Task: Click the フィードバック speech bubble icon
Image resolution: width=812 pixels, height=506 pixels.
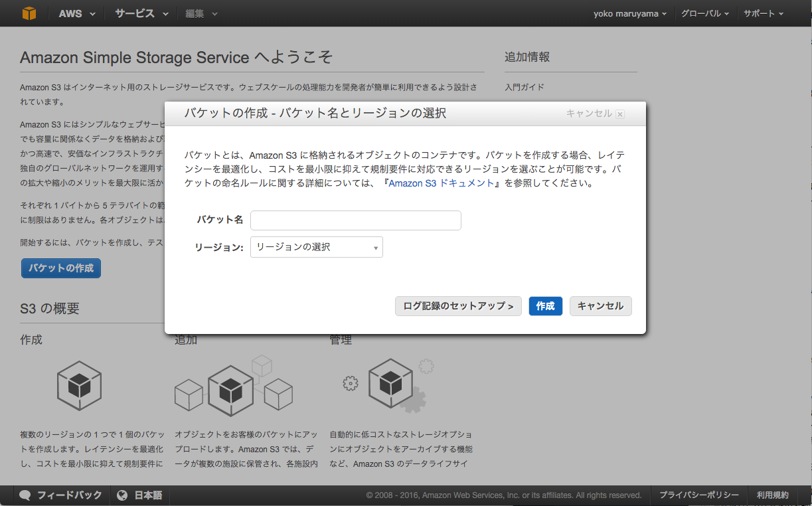Action: pos(25,495)
